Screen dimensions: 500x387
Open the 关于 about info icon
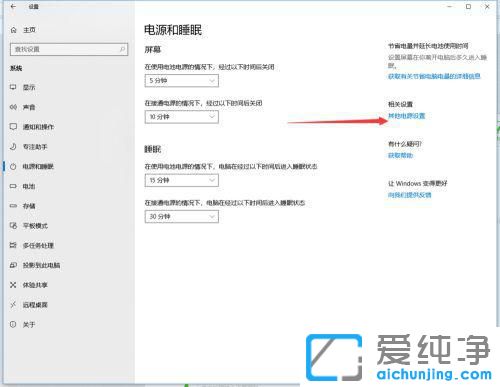(13, 324)
